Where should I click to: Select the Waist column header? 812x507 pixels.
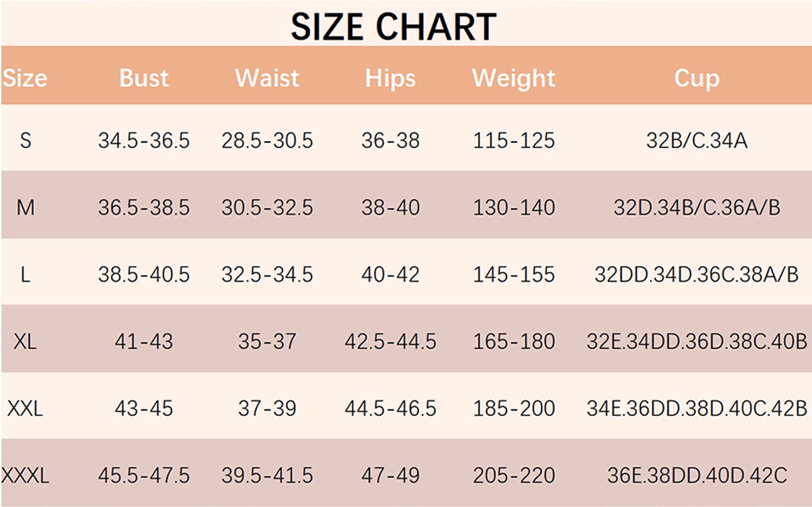coord(267,78)
